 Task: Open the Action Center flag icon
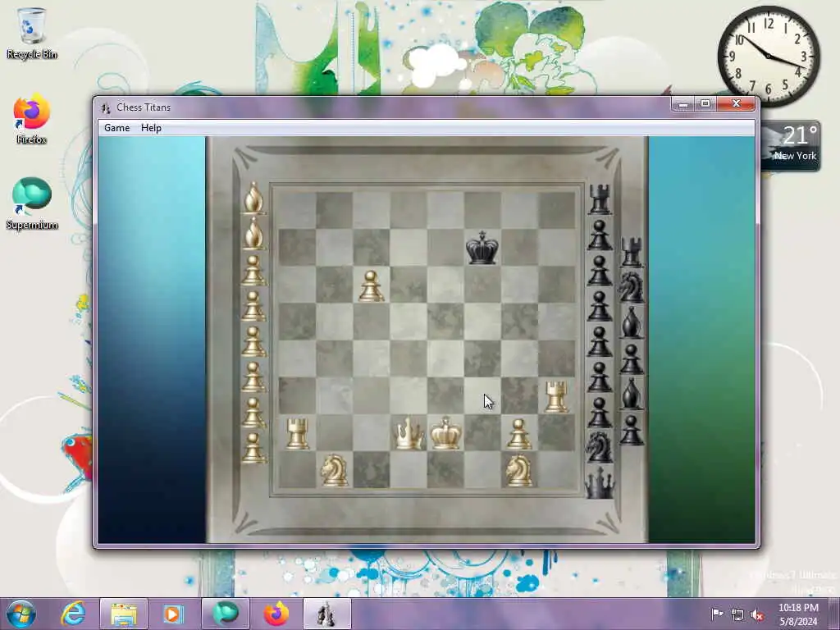(x=717, y=614)
